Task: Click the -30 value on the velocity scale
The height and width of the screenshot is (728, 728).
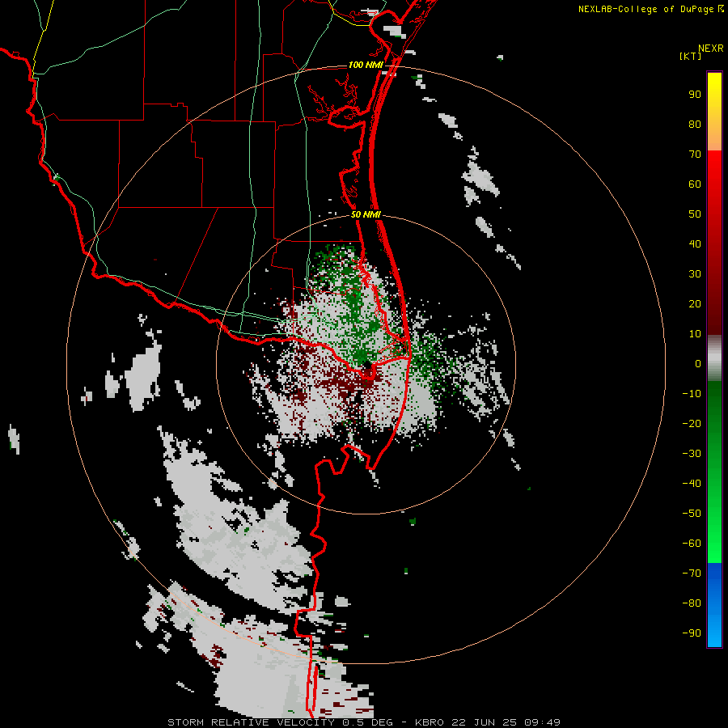Action: (x=692, y=454)
